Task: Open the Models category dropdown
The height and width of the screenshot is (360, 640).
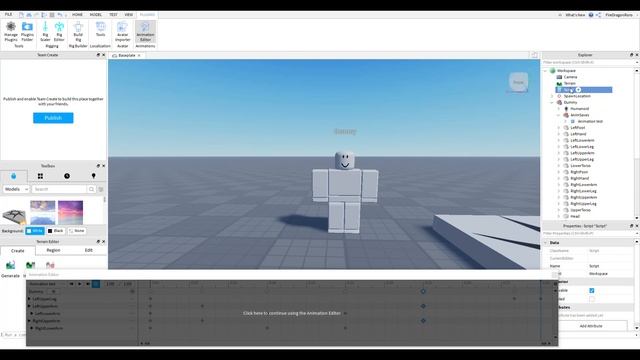Action: tap(16, 189)
